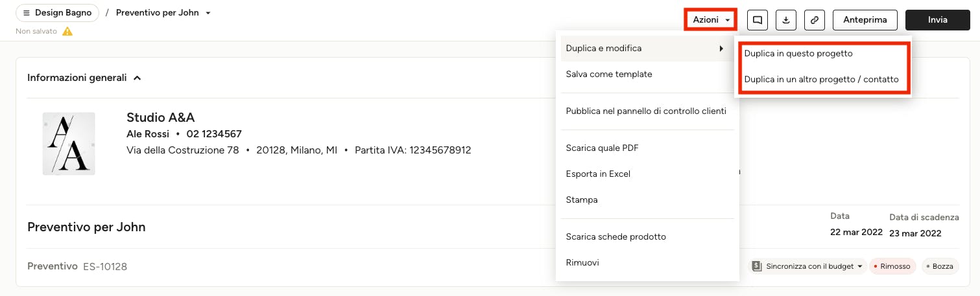Open the Design Bagno project menu button

[57, 13]
